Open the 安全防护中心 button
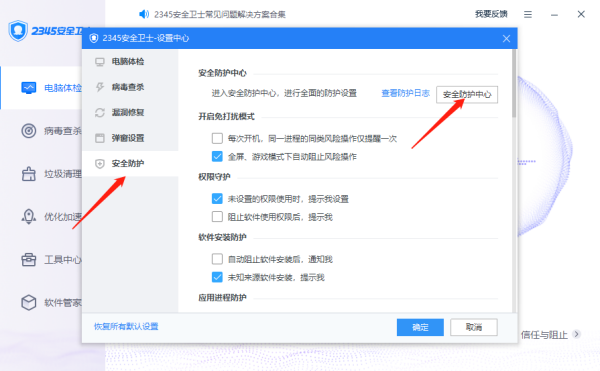This screenshot has height=371, width=600. coord(467,94)
